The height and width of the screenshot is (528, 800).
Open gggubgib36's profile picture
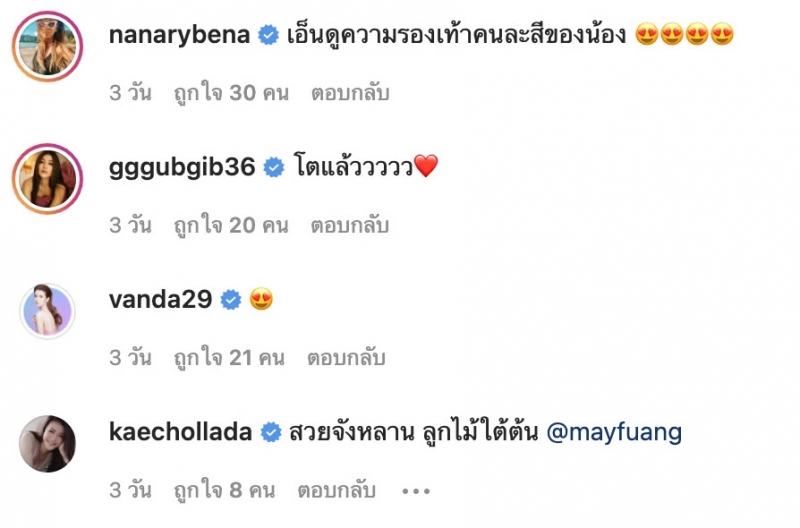tap(47, 179)
